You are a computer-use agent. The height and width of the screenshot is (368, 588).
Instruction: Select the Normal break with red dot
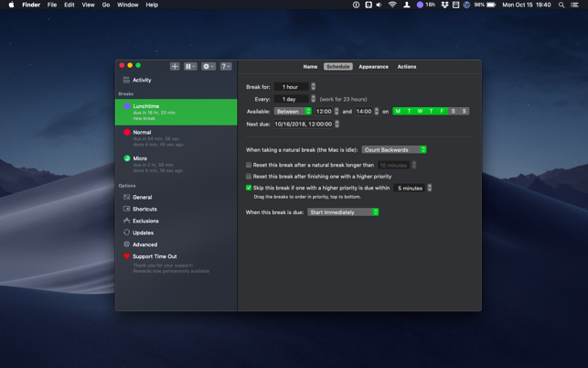176,138
